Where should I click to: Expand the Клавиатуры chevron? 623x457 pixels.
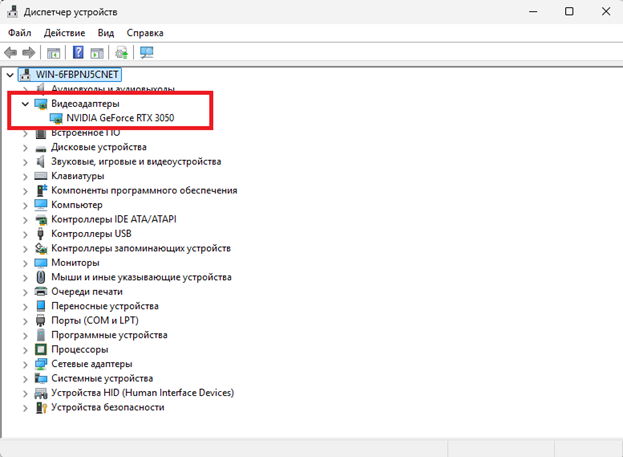tap(25, 176)
